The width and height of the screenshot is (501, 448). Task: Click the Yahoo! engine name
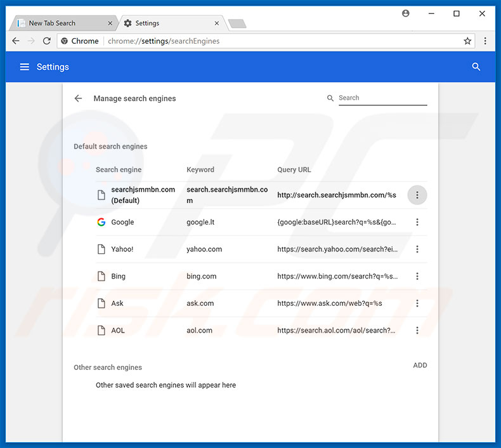122,249
